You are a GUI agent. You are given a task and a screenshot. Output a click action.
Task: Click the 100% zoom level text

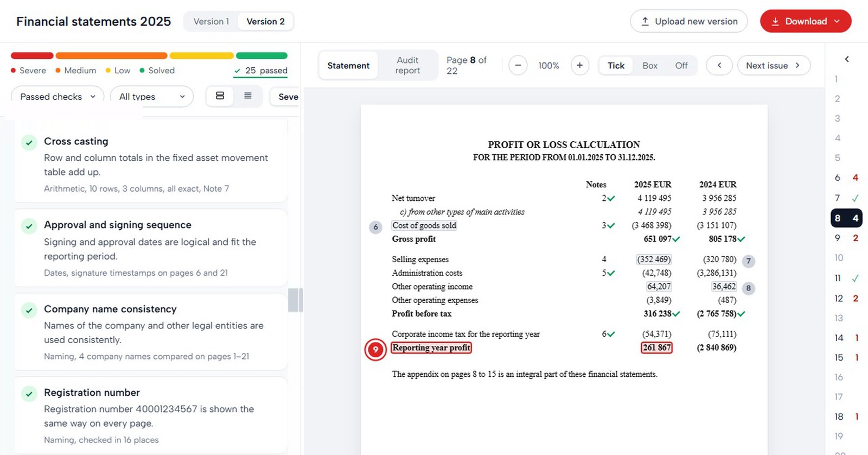point(548,66)
